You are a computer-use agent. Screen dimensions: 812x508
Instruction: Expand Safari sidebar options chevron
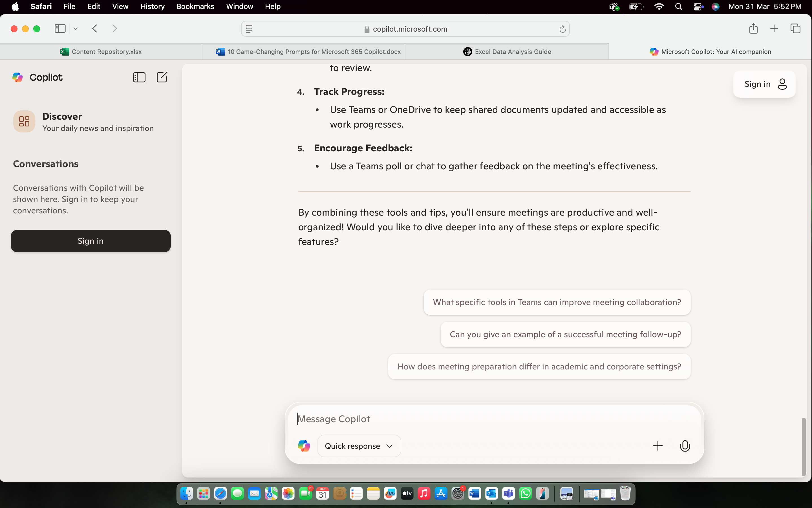(x=76, y=29)
